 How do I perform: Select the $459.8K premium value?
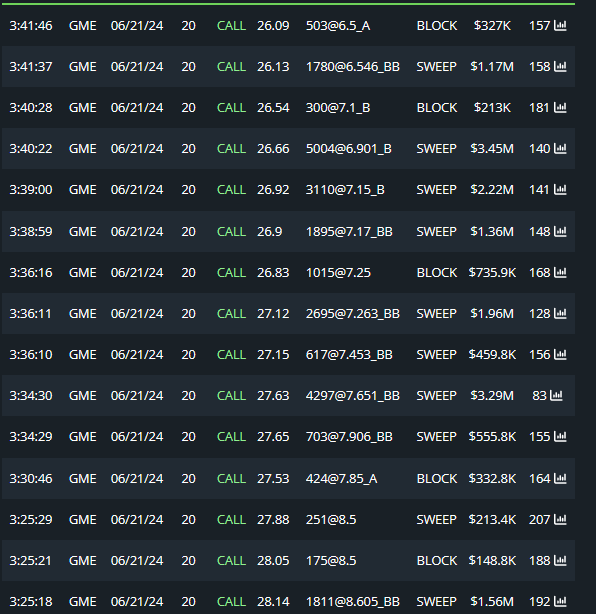pyautogui.click(x=492, y=355)
